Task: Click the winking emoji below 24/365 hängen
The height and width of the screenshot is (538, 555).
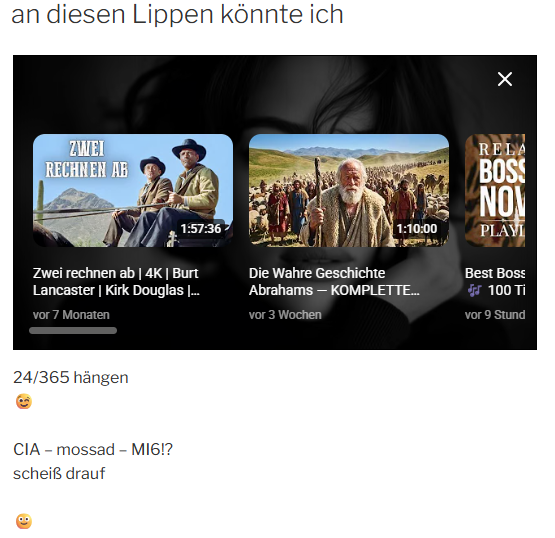Action: coord(24,401)
